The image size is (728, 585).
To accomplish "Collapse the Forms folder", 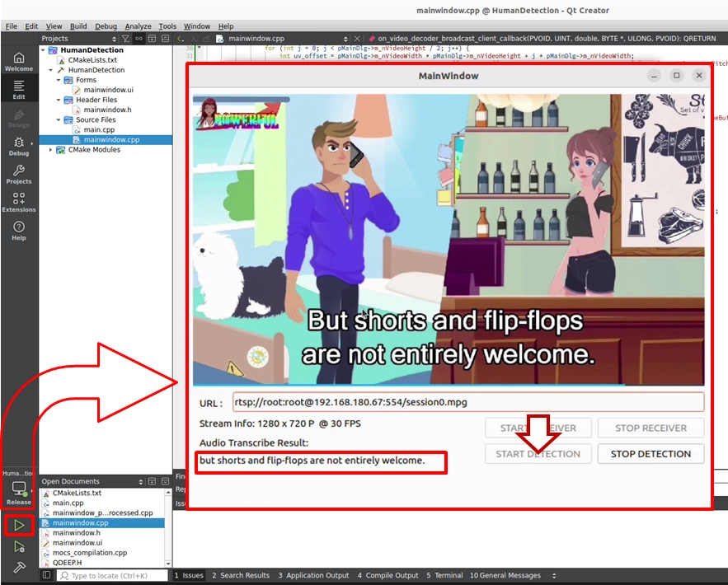I will pyautogui.click(x=59, y=80).
